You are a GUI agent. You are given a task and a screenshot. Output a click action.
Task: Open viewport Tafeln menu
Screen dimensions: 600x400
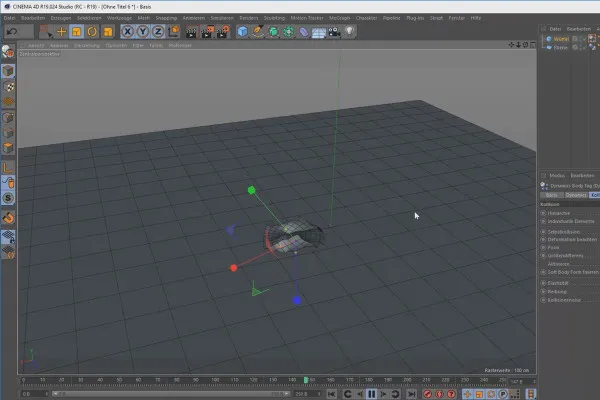pyautogui.click(x=156, y=46)
